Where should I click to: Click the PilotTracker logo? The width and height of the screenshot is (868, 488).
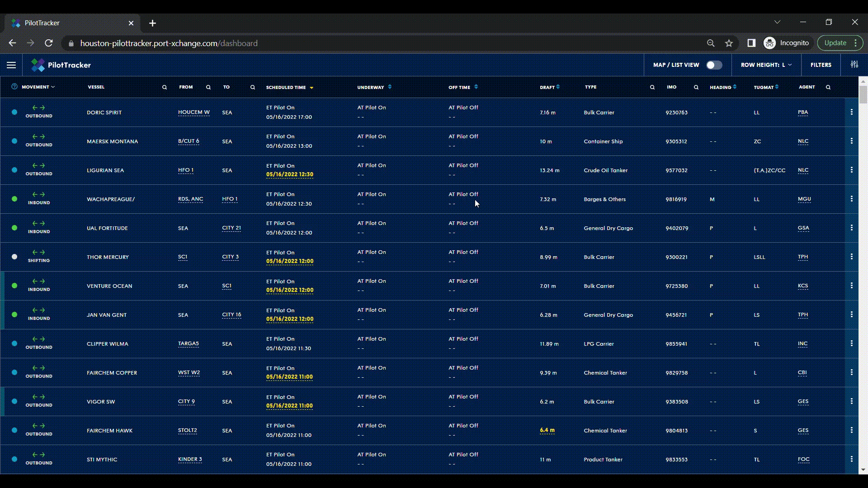click(x=61, y=65)
